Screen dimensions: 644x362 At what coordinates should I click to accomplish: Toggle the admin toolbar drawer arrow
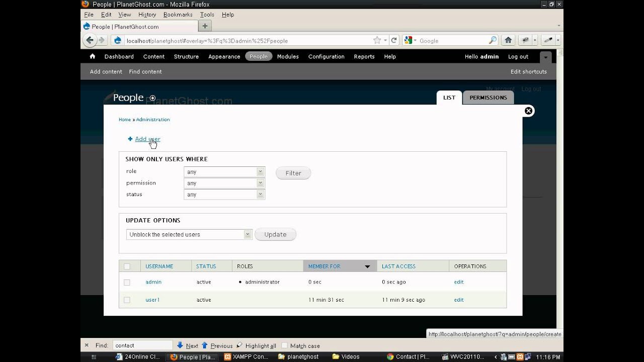[546, 57]
